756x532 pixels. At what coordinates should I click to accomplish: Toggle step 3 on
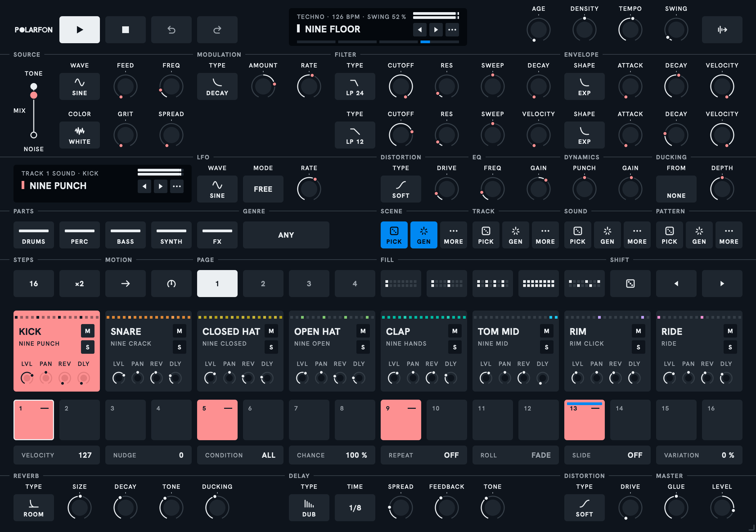pos(126,420)
